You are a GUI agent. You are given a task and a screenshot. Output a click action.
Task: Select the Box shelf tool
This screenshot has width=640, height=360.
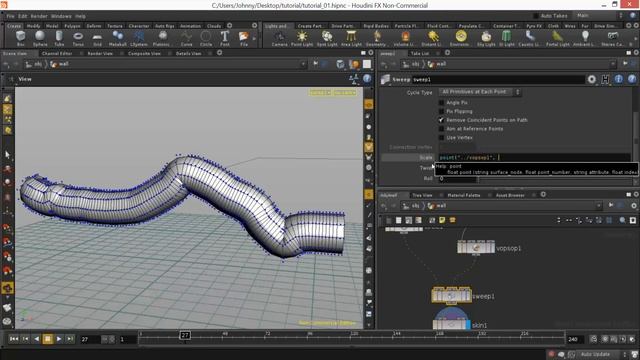[x=20, y=38]
